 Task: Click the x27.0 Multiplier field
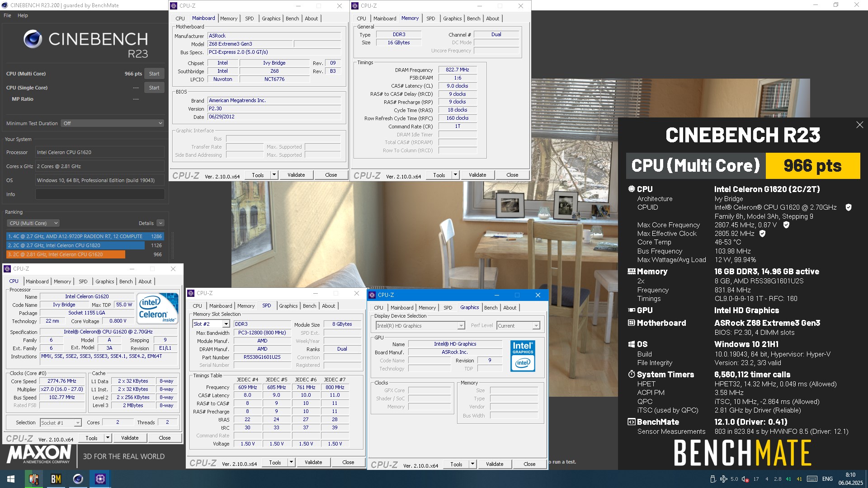click(x=62, y=389)
